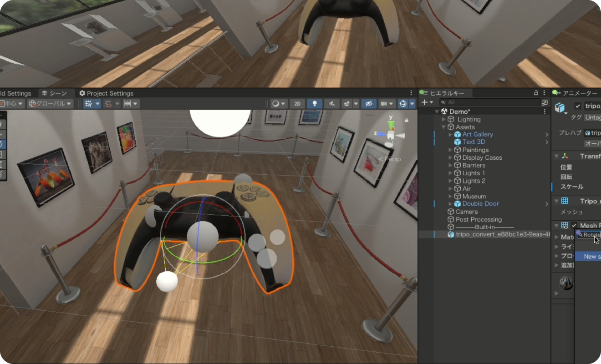Viewport: 601px width, 364px height.
Task: Collapse the Transform component
Action: point(556,156)
